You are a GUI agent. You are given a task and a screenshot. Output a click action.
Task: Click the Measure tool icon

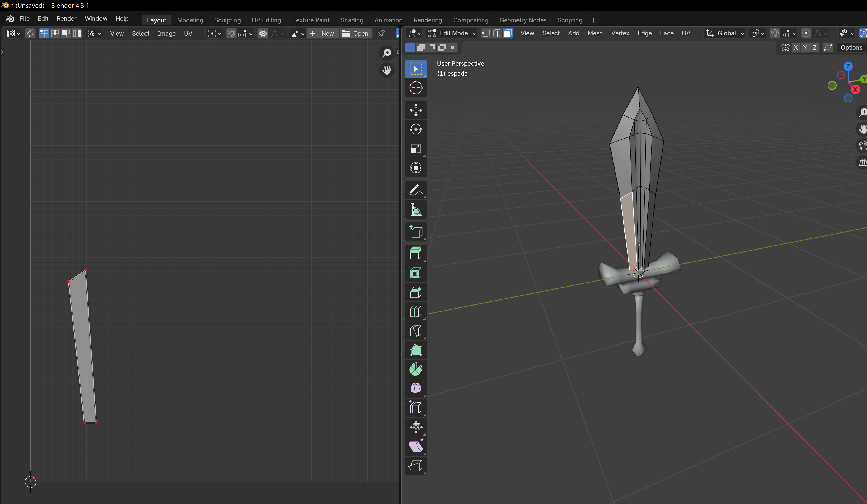coord(416,210)
